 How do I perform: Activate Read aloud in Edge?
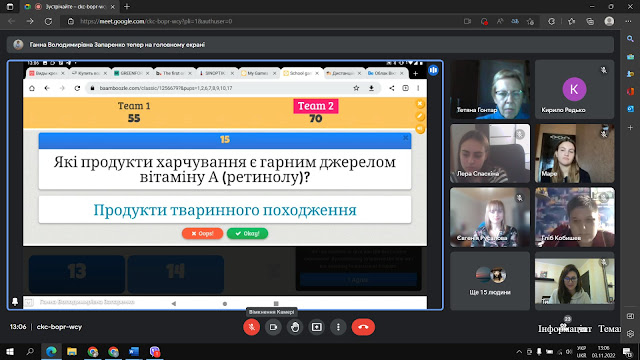[x=500, y=21]
